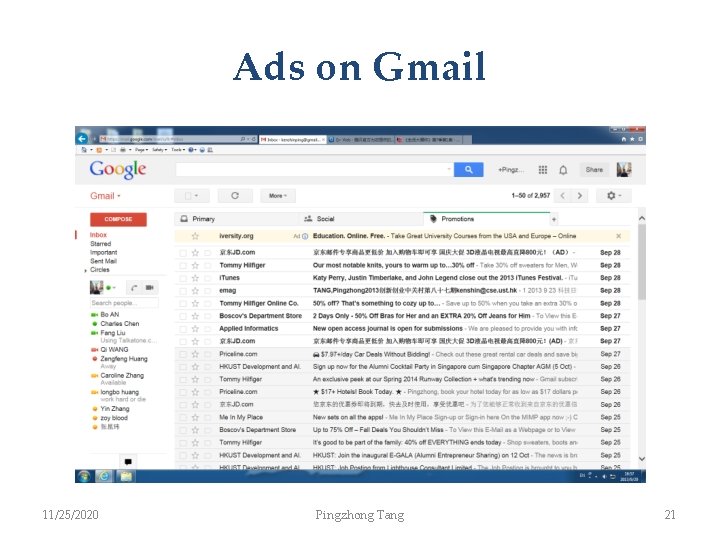Image resolution: width=720 pixels, height=540 pixels.
Task: Select the Promotions tab
Action: (487, 219)
